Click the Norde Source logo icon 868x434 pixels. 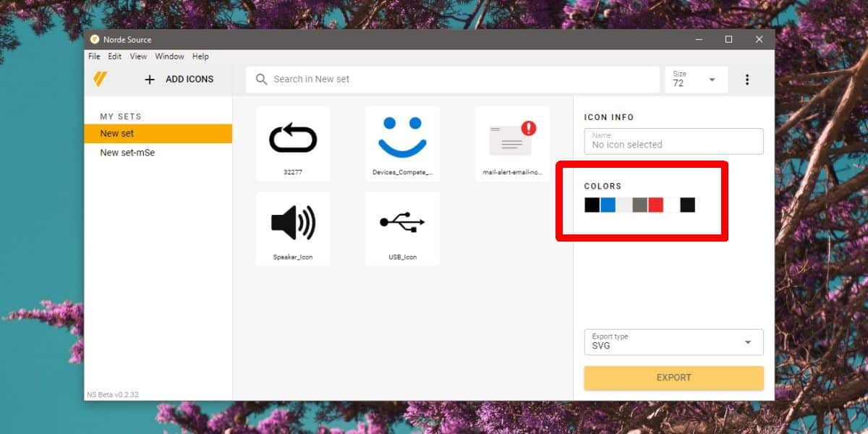101,79
